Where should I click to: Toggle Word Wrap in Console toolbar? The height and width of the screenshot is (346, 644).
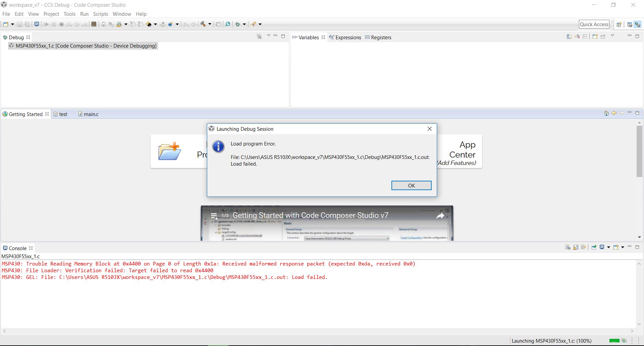coord(583,247)
